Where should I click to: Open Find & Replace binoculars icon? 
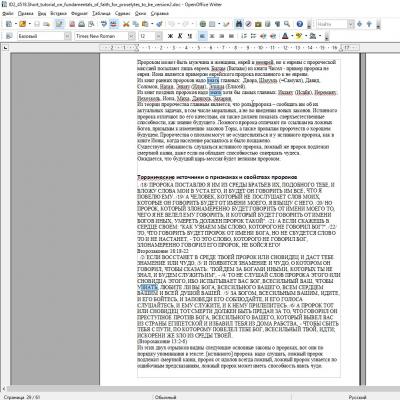coord(239,24)
